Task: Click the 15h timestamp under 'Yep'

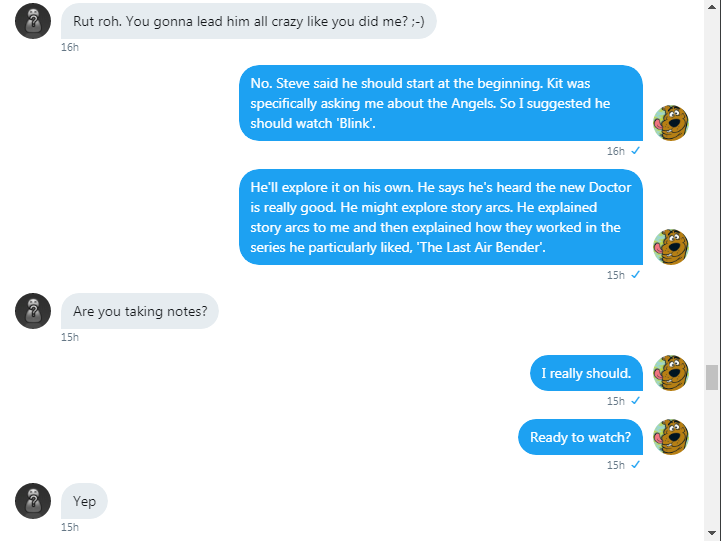Action: tap(70, 527)
